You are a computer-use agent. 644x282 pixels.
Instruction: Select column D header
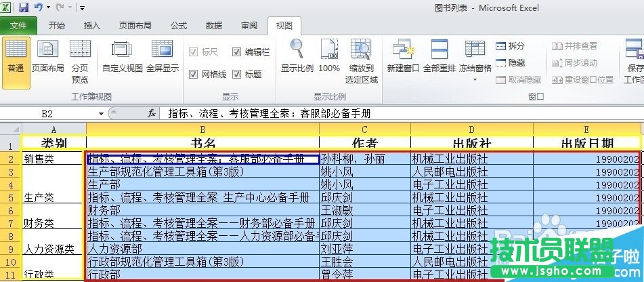pyautogui.click(x=471, y=129)
